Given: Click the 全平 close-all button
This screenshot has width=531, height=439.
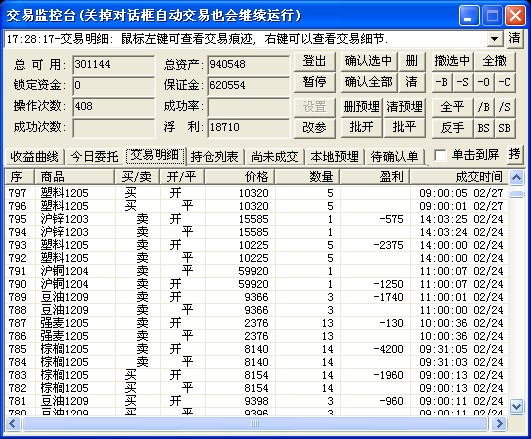Looking at the screenshot, I should pos(452,107).
